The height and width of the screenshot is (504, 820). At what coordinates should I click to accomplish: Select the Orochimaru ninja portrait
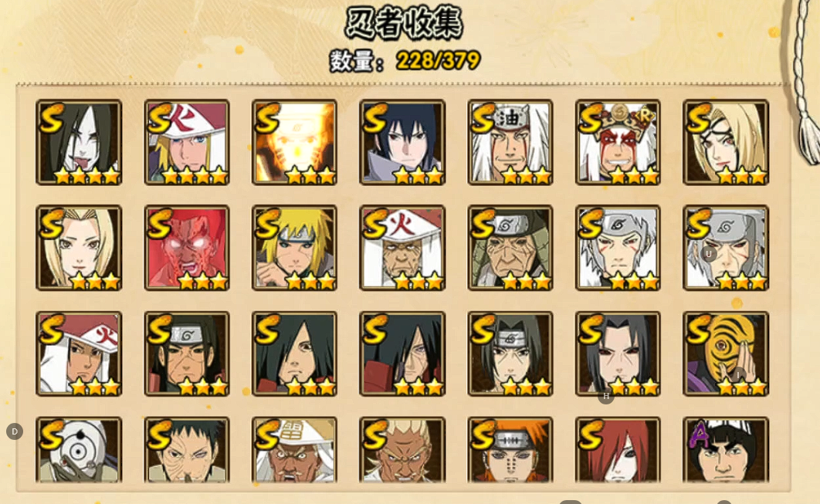[79, 142]
